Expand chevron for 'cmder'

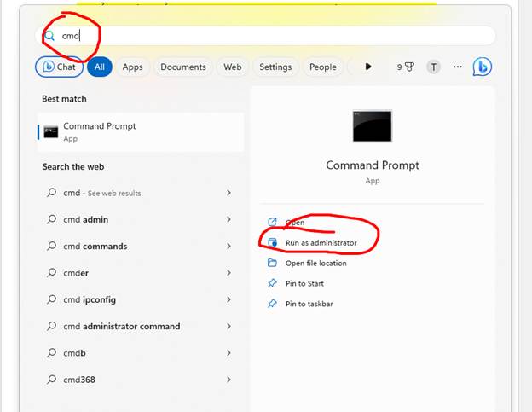[x=228, y=273]
